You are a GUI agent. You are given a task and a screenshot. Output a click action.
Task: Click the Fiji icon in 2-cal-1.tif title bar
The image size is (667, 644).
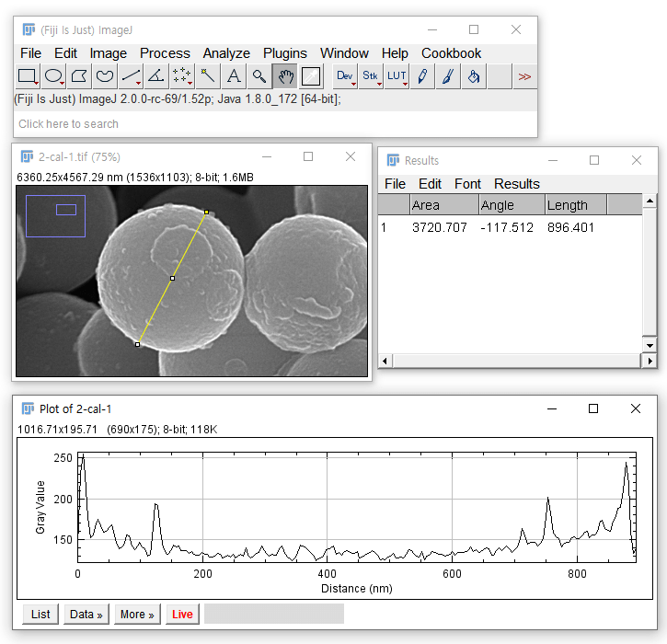[28, 156]
